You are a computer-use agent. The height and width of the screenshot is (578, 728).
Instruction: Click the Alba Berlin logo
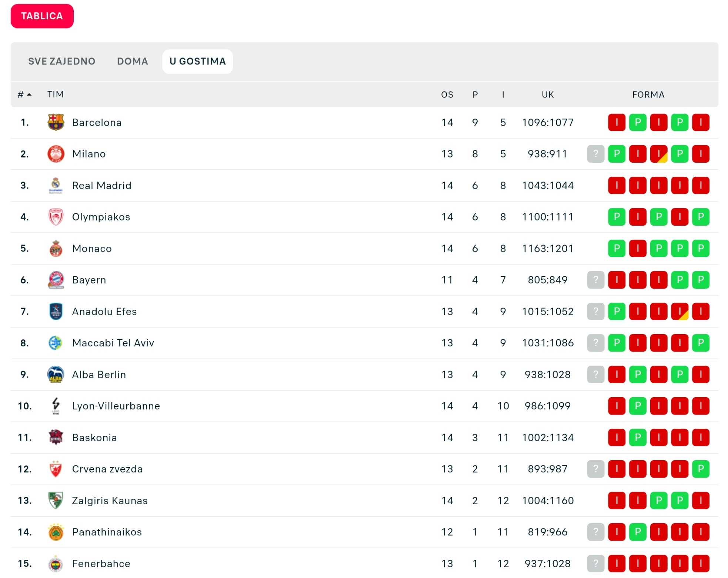click(x=56, y=374)
